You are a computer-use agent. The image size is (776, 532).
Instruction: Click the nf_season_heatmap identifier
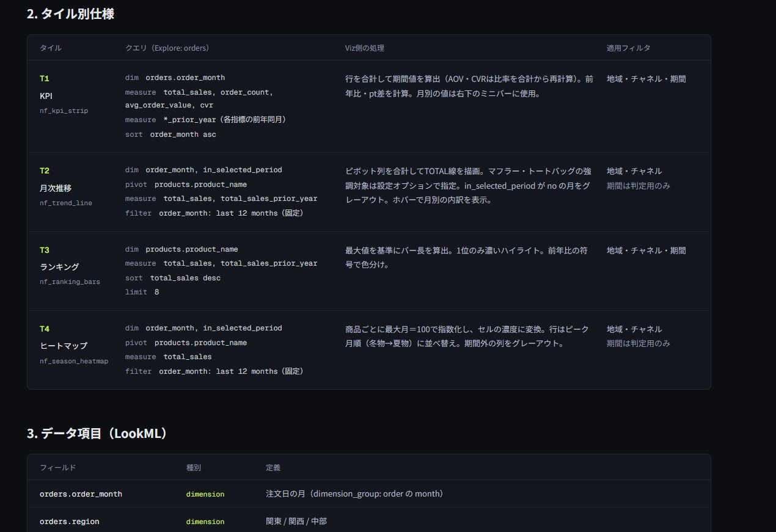coord(74,361)
